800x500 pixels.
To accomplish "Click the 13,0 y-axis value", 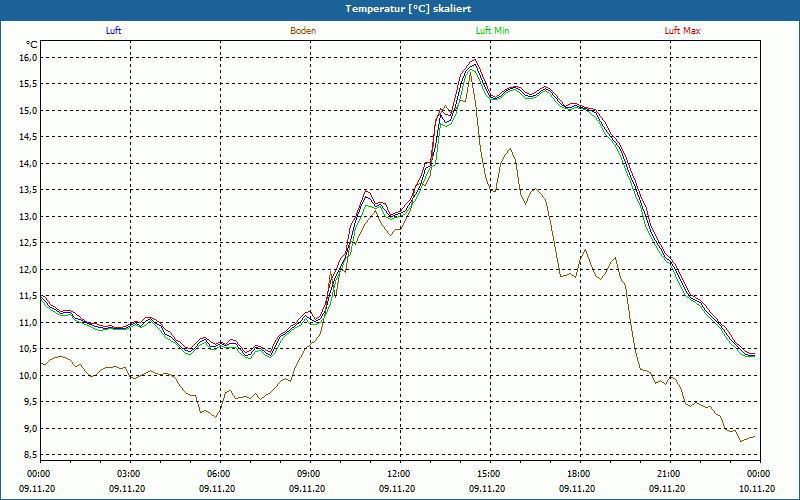I will point(28,216).
